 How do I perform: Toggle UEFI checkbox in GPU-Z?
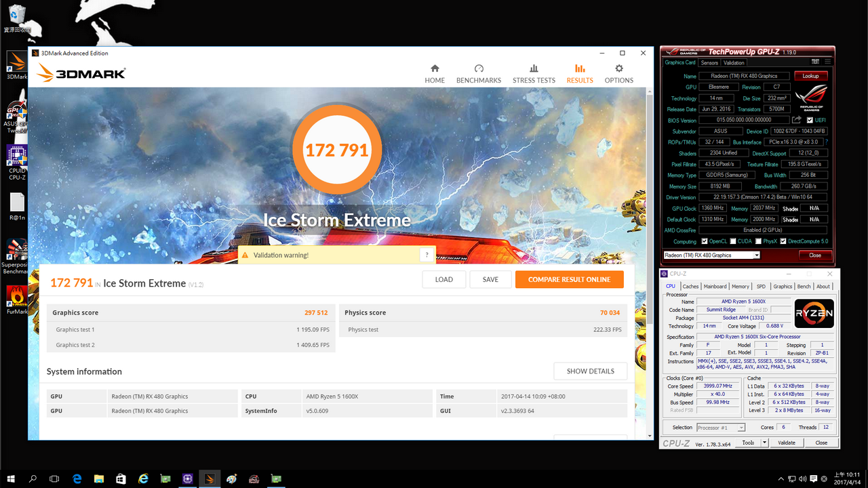tap(810, 120)
